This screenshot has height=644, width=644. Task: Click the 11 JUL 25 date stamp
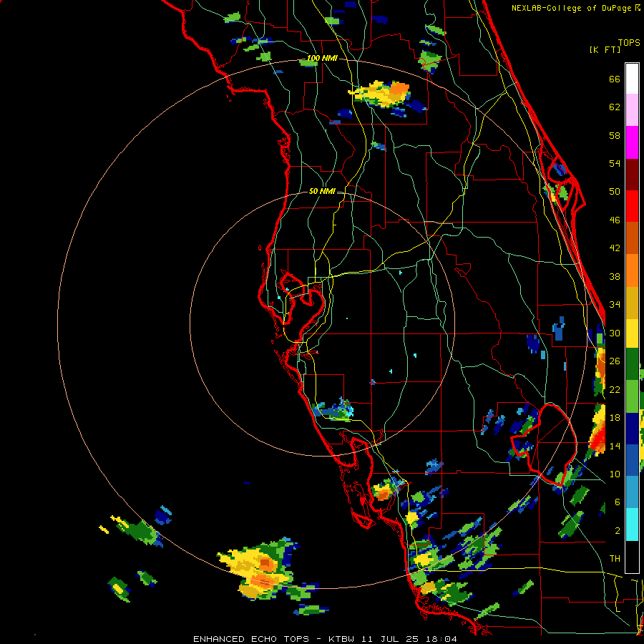click(x=390, y=639)
